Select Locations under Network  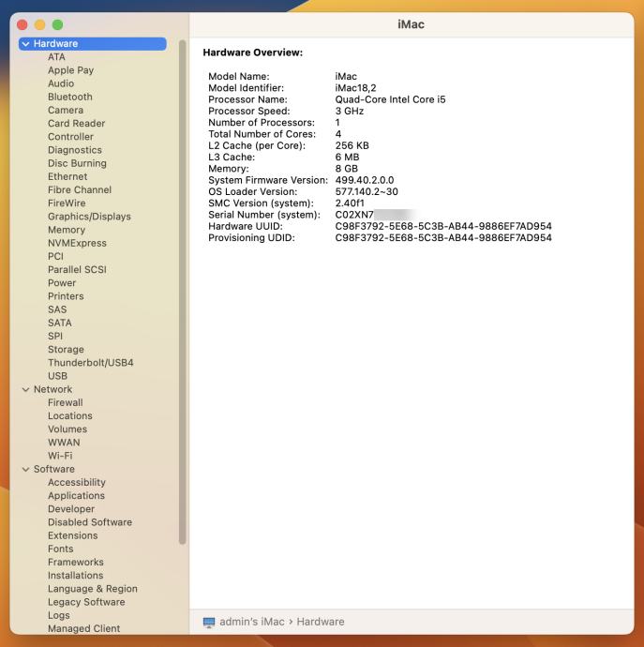(x=70, y=416)
